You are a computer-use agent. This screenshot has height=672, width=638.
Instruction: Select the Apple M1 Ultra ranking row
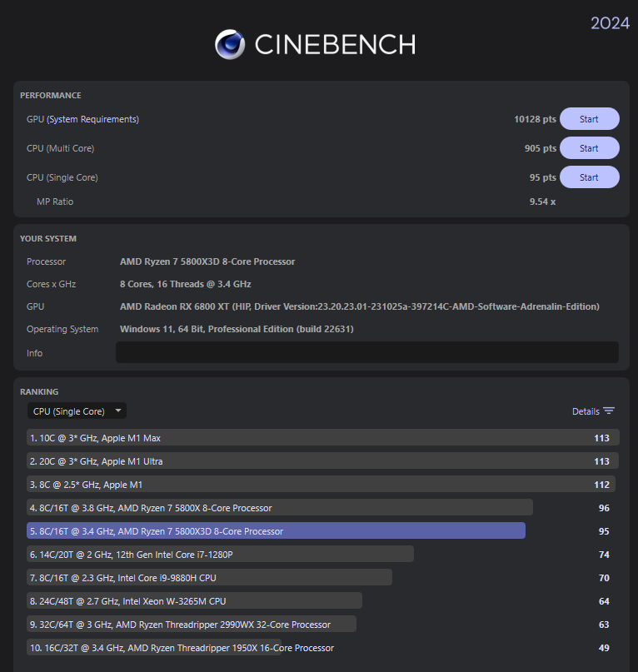(323, 461)
